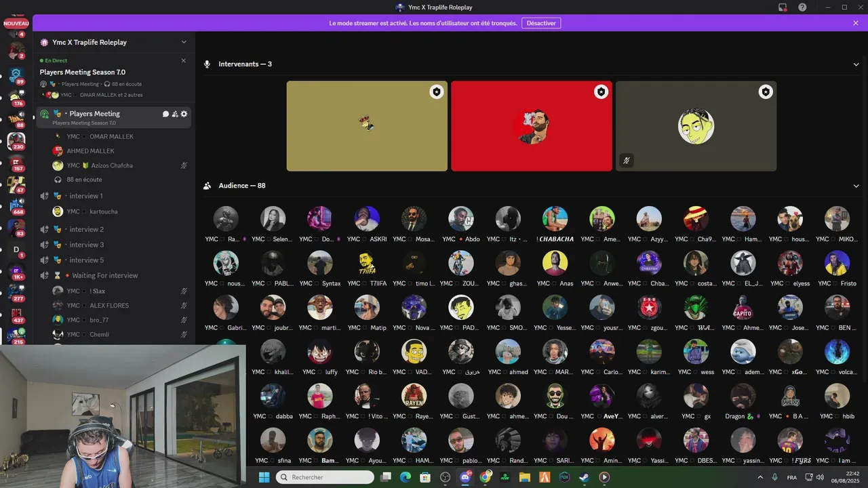Open Steam from the taskbar
This screenshot has width=868, height=488.
[x=584, y=477]
